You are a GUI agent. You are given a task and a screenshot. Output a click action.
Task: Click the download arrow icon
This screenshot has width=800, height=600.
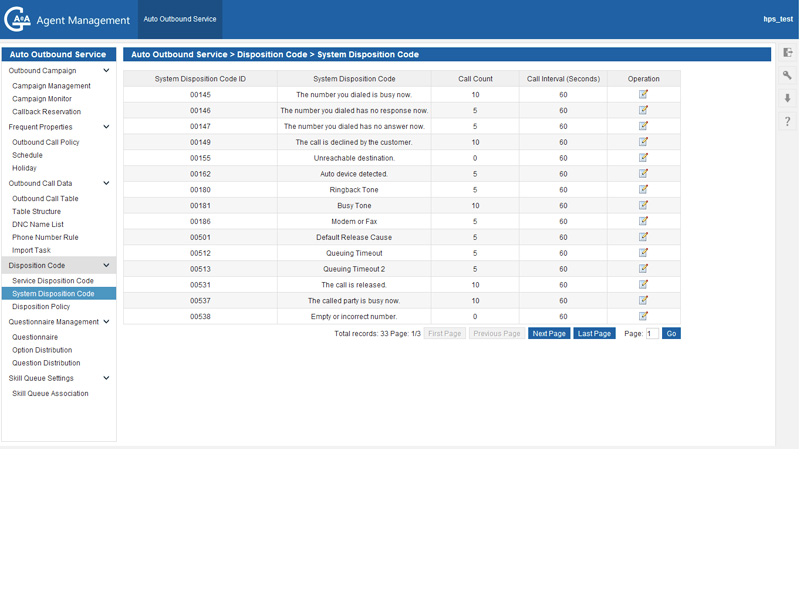(788, 99)
